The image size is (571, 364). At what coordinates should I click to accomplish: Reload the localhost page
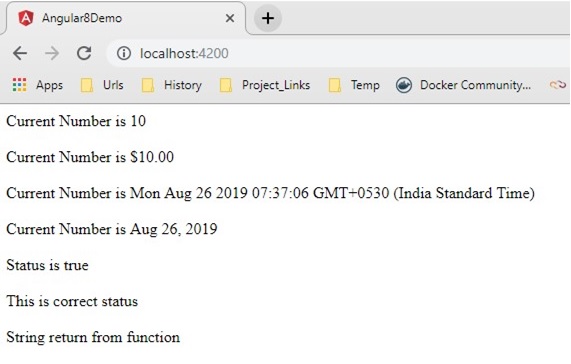click(84, 53)
